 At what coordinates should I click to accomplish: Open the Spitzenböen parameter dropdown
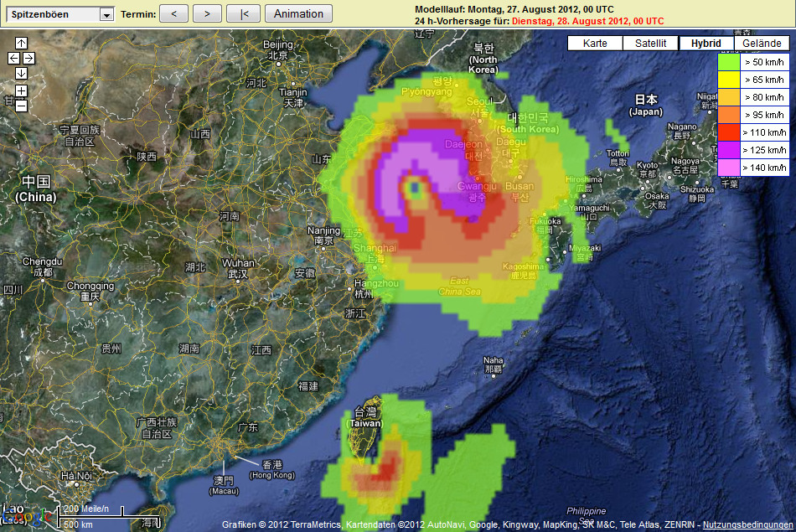(60, 14)
